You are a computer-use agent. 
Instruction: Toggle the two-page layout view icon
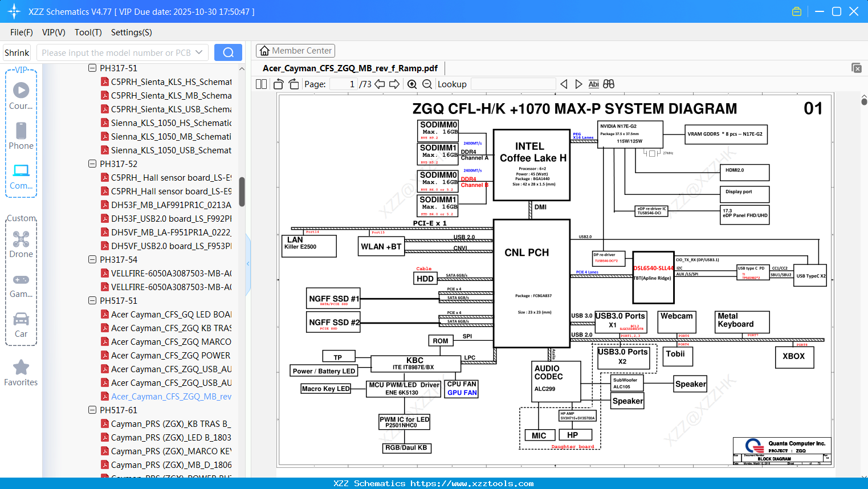(261, 84)
